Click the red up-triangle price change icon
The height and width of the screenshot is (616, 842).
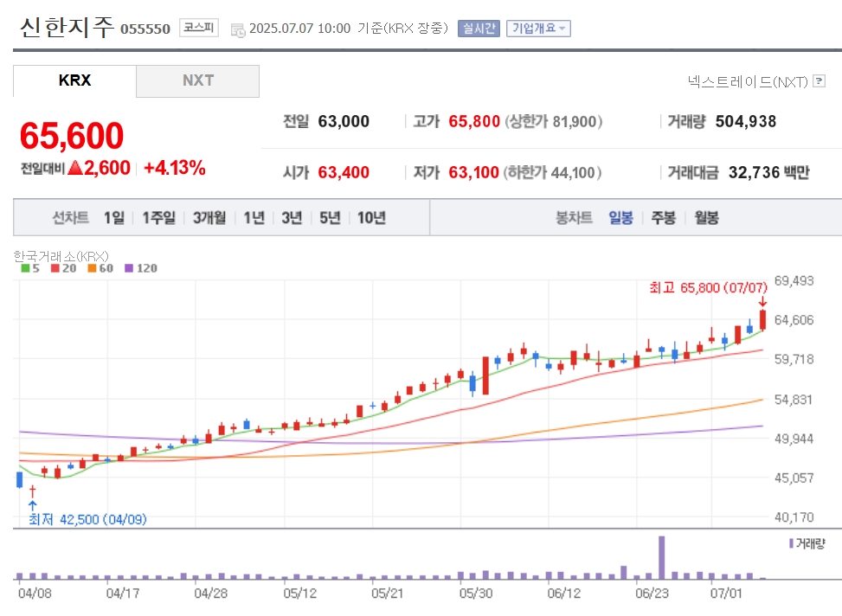pyautogui.click(x=75, y=168)
